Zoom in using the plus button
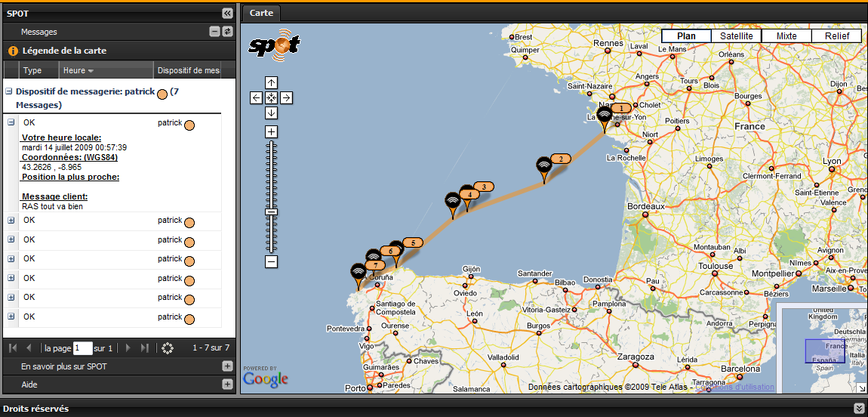 pos(272,132)
